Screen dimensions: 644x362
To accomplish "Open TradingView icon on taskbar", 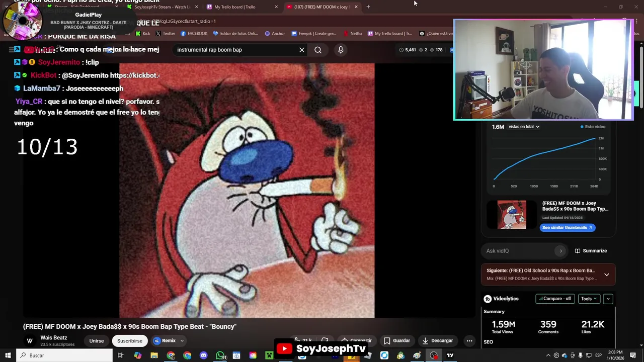I will click(x=450, y=355).
